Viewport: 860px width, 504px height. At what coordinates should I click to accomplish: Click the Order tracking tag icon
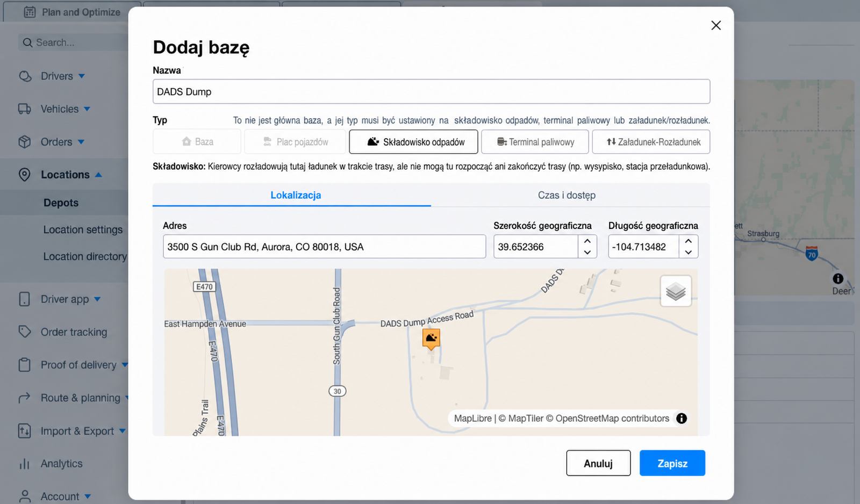[25, 332]
